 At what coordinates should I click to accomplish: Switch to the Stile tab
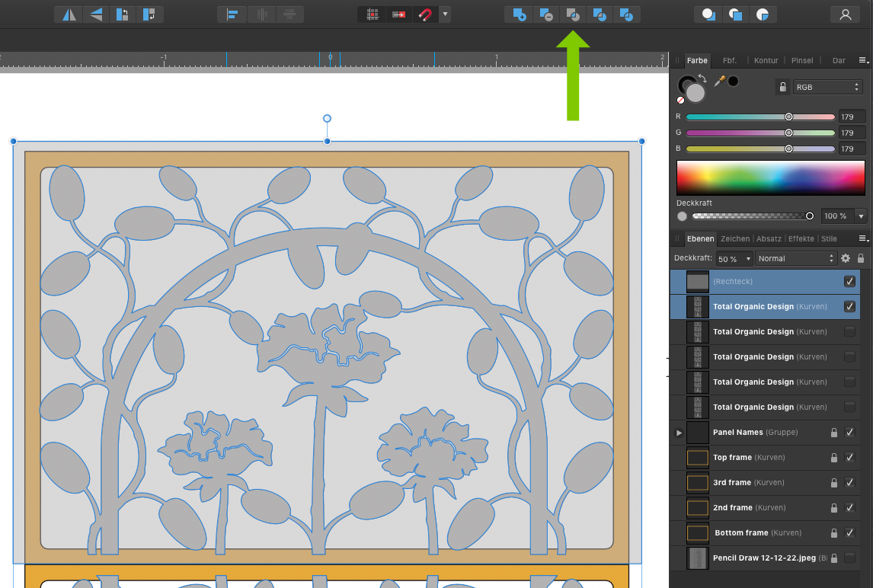coord(829,238)
